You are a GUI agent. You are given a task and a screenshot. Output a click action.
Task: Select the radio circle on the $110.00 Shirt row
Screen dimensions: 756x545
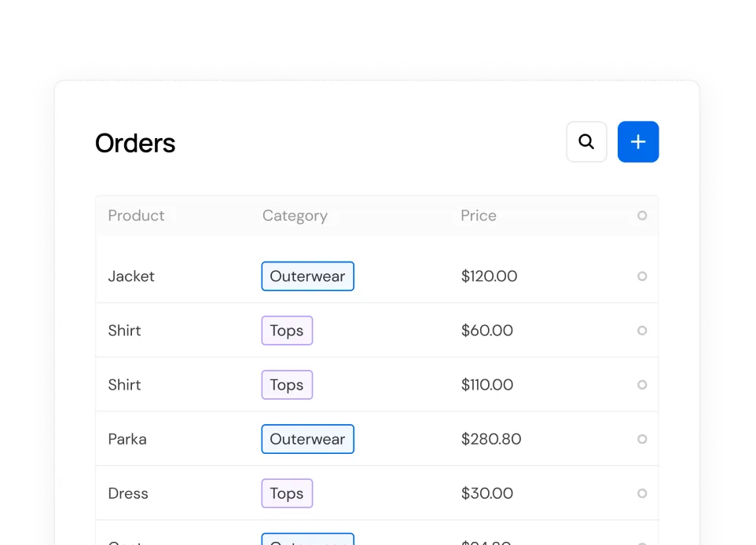click(642, 384)
